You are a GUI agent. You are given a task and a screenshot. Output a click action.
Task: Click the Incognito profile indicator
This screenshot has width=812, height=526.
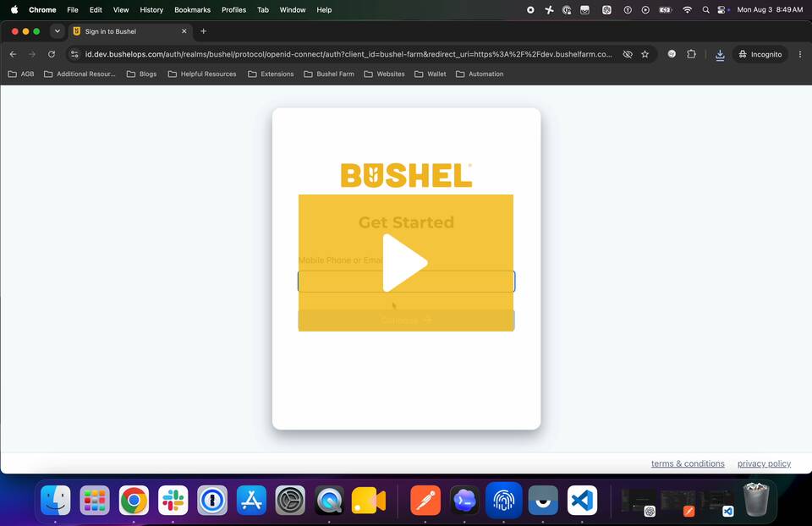(760, 54)
